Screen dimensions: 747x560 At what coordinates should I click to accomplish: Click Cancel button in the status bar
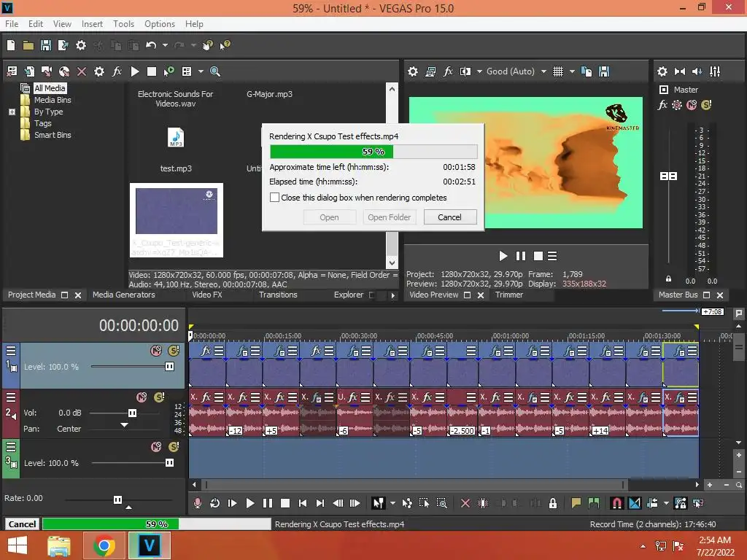coord(22,524)
